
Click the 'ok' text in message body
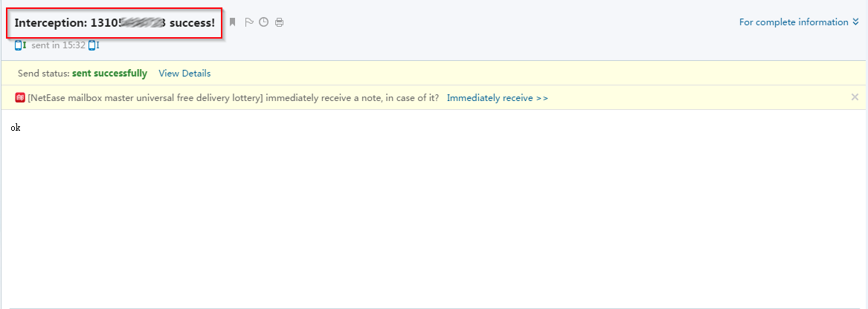click(x=16, y=128)
